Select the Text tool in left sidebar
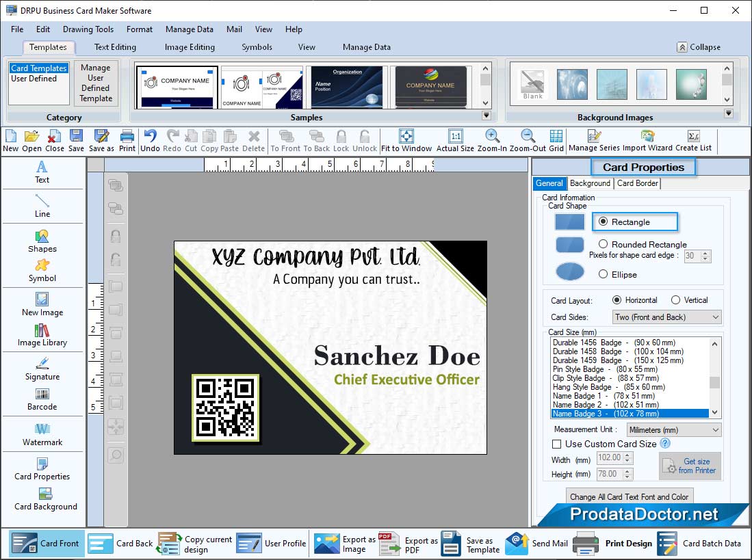Image resolution: width=752 pixels, height=560 pixels. 42,172
